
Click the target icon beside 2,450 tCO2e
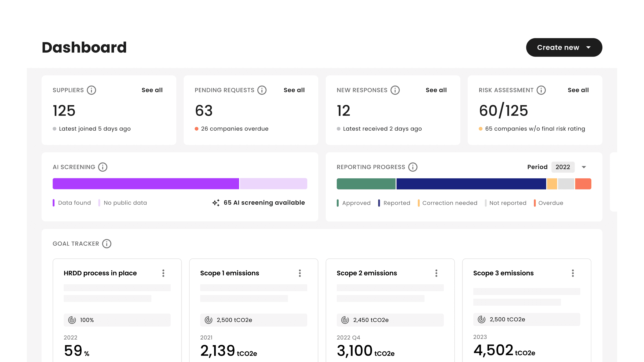point(345,320)
